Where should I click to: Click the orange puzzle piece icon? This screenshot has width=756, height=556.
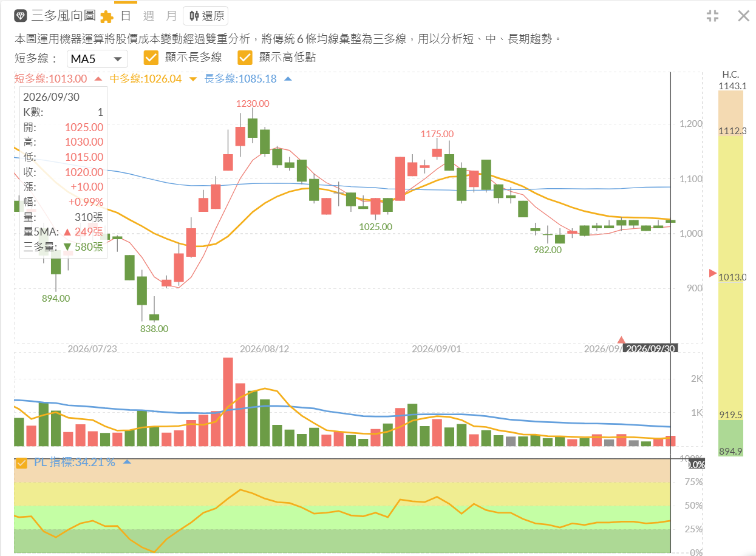[106, 16]
